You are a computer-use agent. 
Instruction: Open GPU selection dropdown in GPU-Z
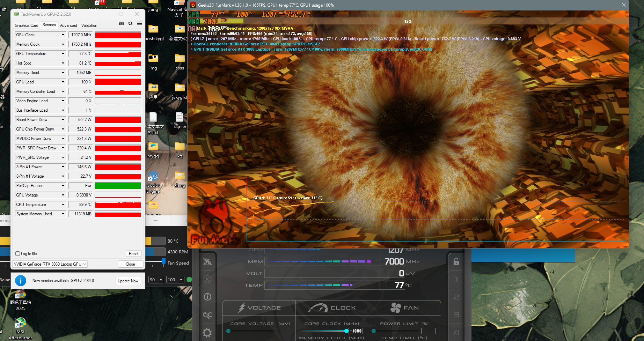click(x=50, y=264)
